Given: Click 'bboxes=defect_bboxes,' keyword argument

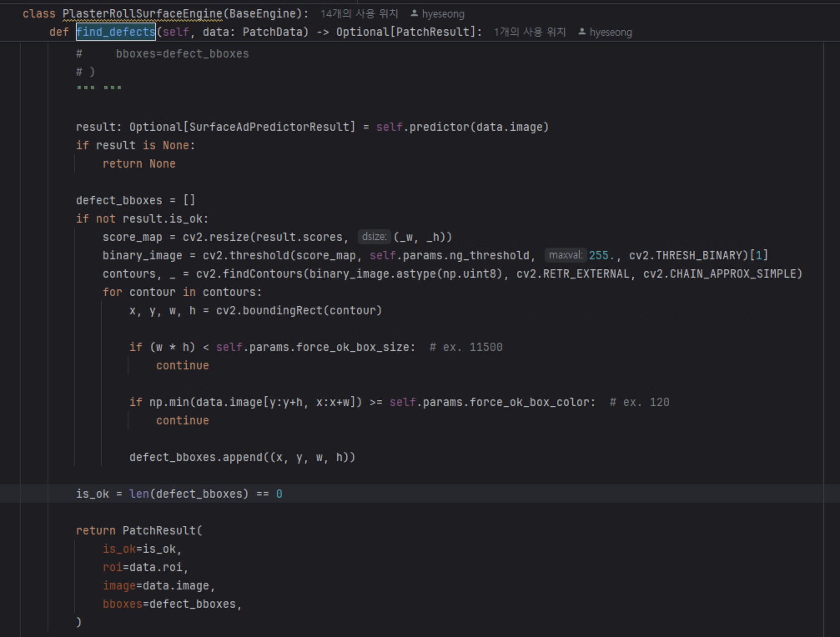Looking at the screenshot, I should tap(172, 604).
